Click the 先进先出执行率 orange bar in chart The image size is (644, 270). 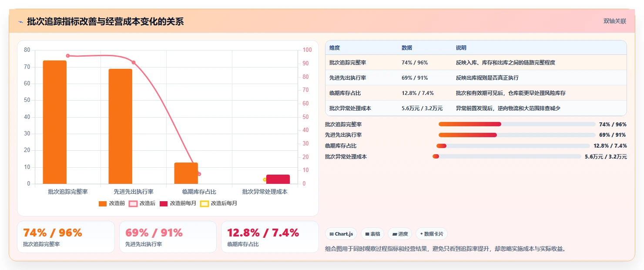pyautogui.click(x=121, y=126)
